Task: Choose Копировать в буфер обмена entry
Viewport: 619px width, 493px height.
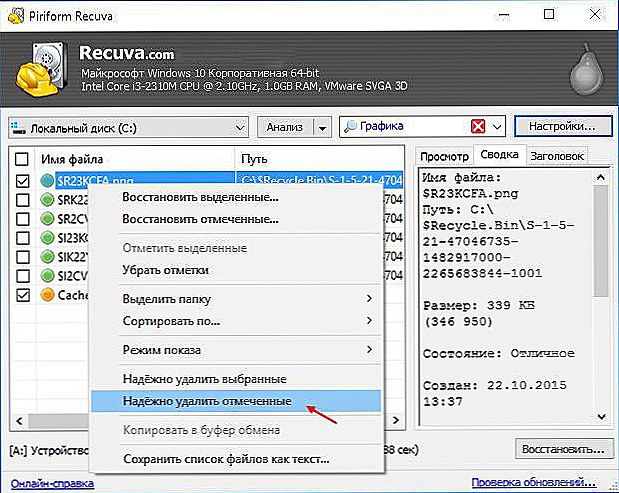Action: tap(236, 430)
